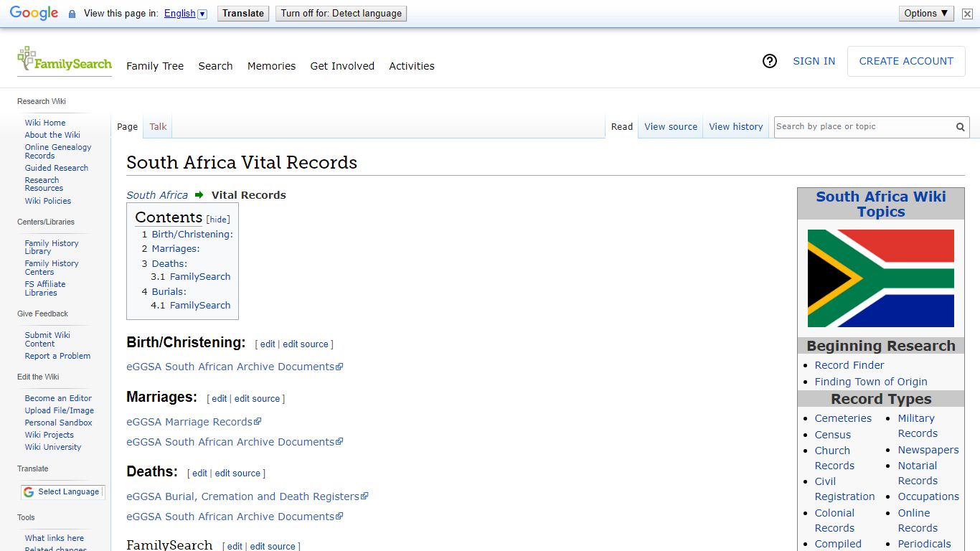Open the Search menu
Screen dimensions: 980x551
pyautogui.click(x=215, y=66)
